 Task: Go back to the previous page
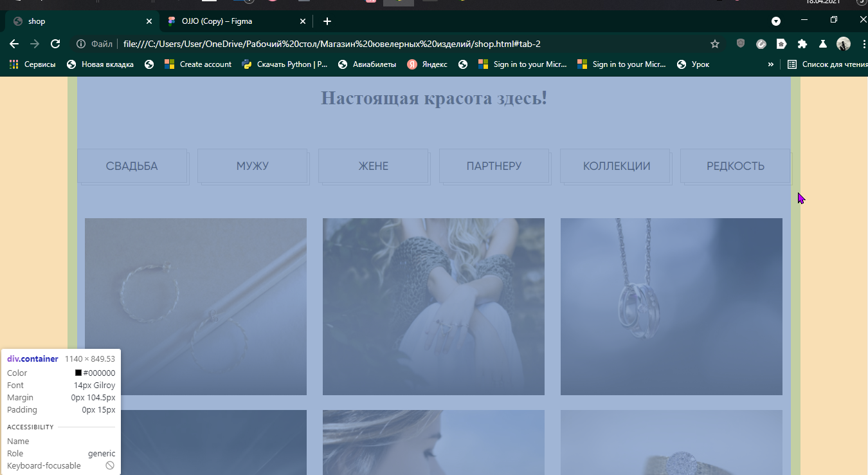(14, 44)
